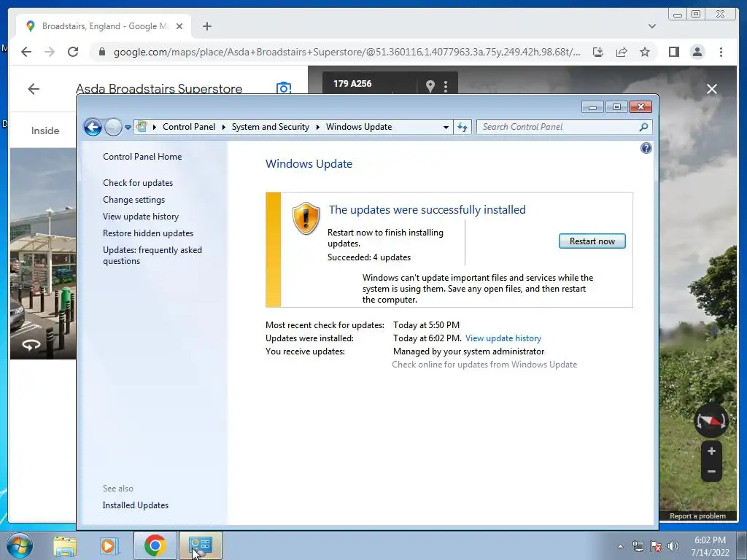Open Chrome three-dot menu

[721, 52]
